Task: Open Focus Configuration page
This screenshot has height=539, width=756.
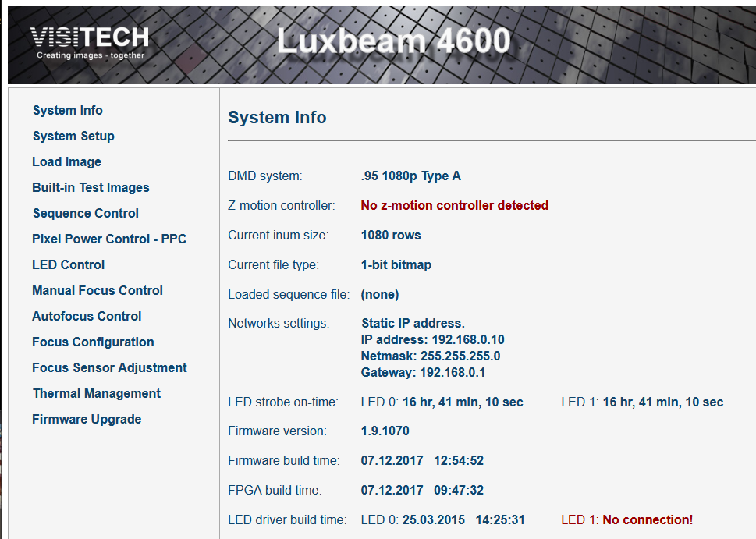Action: click(x=93, y=342)
